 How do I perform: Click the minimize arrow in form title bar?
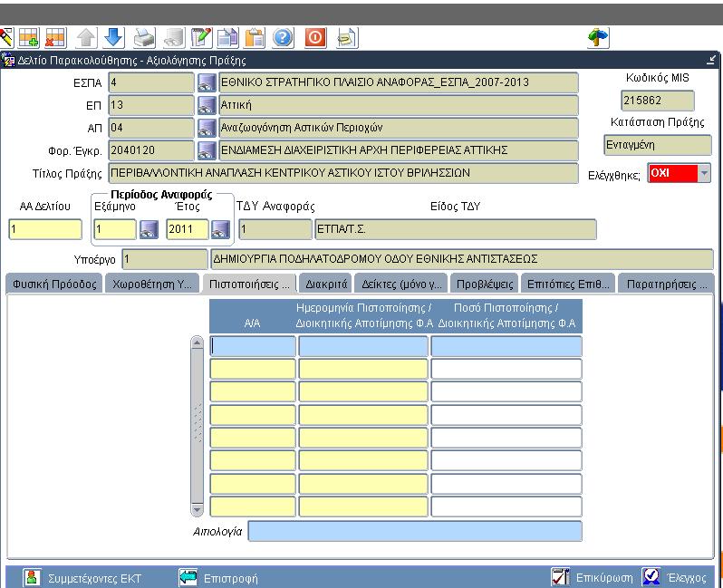coord(711,60)
